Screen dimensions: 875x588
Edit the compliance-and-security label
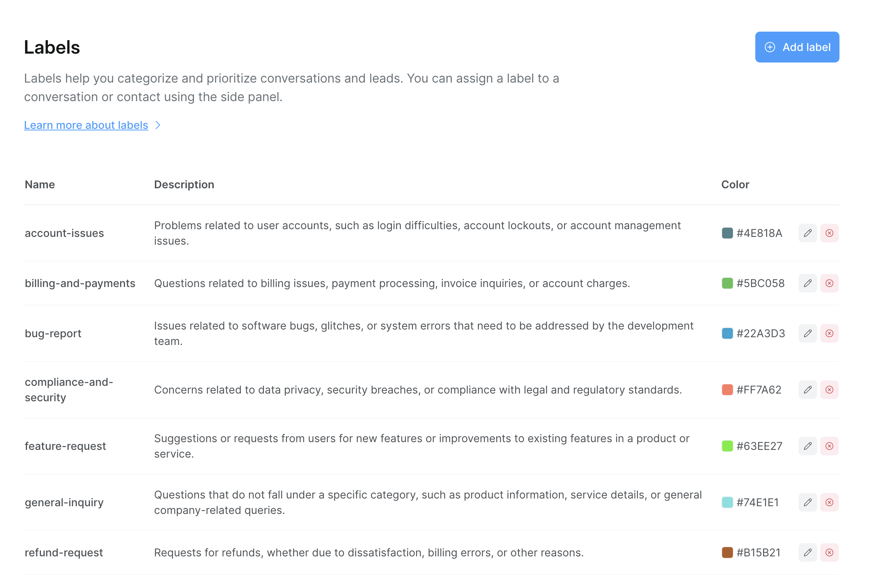807,390
